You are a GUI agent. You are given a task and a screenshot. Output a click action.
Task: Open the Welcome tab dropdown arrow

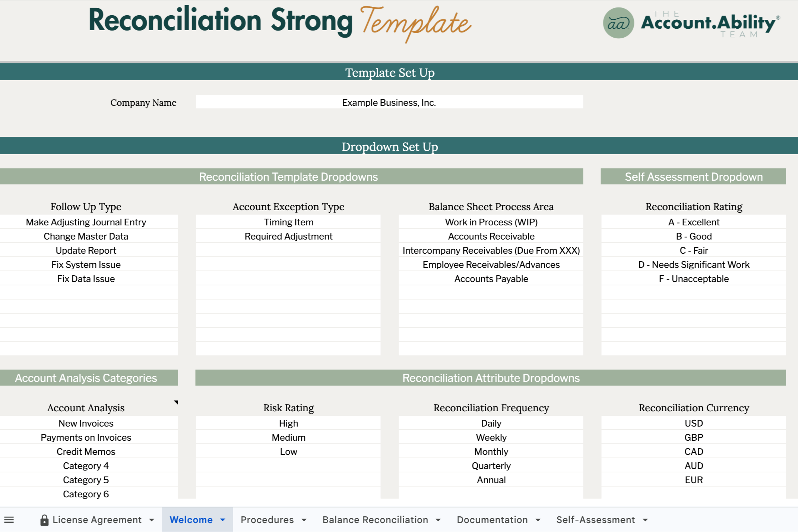click(x=223, y=520)
